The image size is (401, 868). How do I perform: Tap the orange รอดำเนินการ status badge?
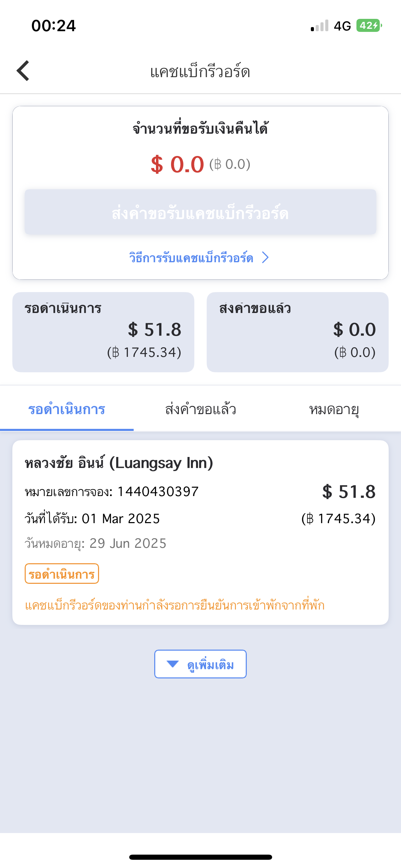pos(62,574)
